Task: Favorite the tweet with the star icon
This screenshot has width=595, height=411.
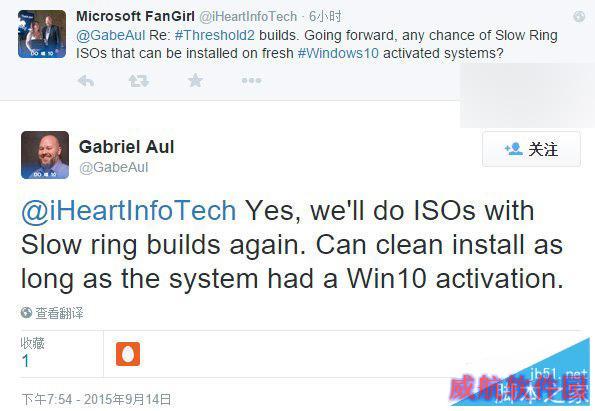Action: 195,80
